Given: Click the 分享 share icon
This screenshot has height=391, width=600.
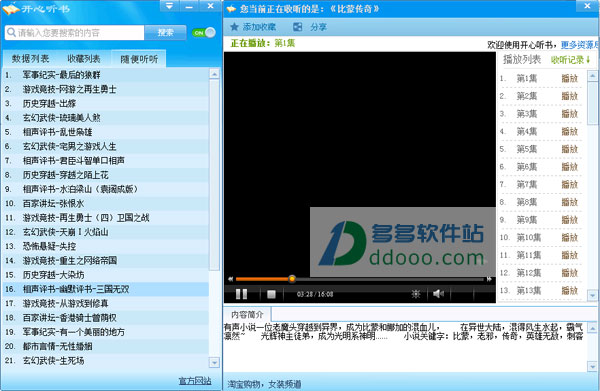Looking at the screenshot, I should tap(297, 27).
